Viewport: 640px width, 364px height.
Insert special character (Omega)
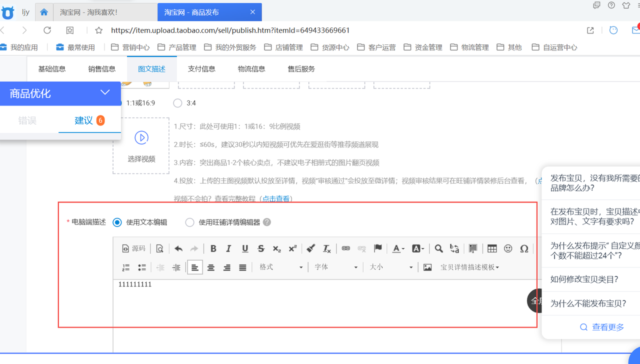(x=524, y=248)
